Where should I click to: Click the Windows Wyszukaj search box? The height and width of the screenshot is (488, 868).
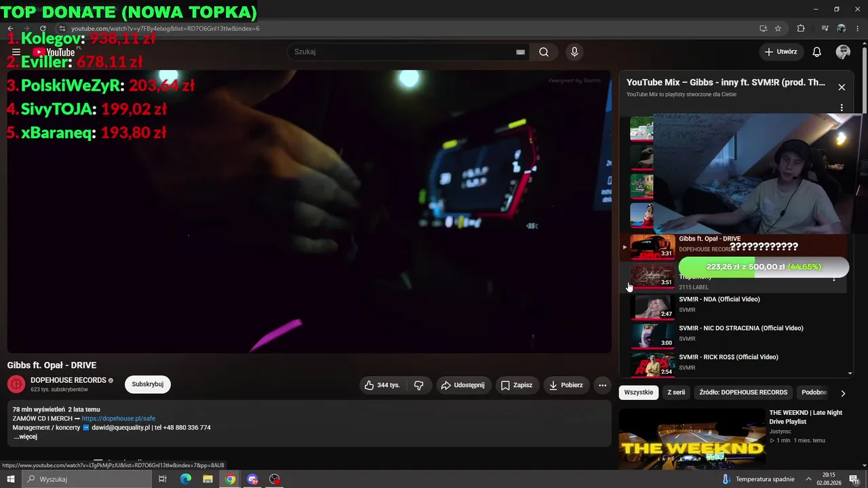pyautogui.click(x=86, y=479)
